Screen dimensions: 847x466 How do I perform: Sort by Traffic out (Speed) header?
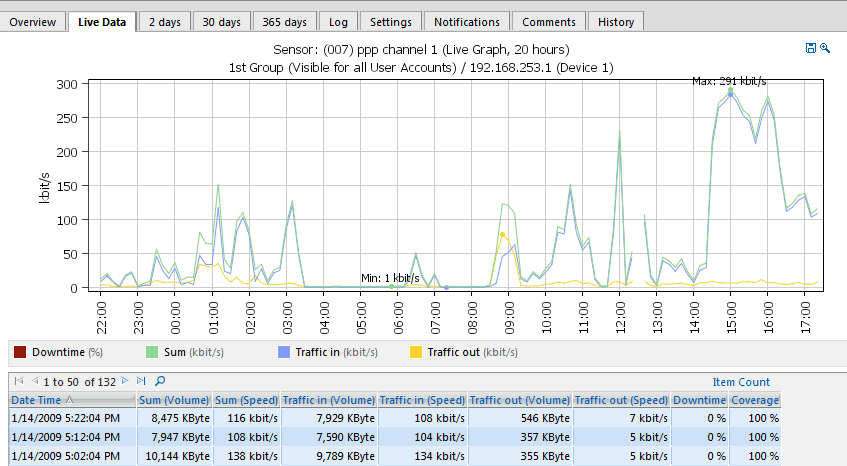click(621, 400)
